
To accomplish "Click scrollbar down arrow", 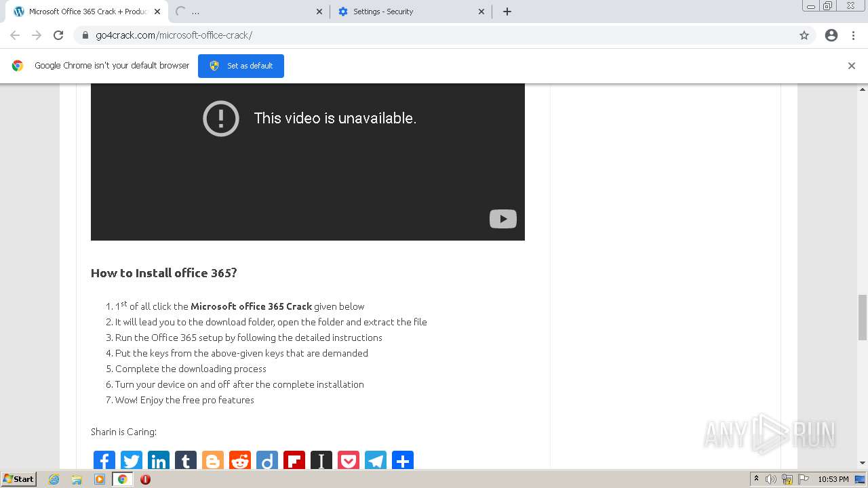I will [863, 463].
